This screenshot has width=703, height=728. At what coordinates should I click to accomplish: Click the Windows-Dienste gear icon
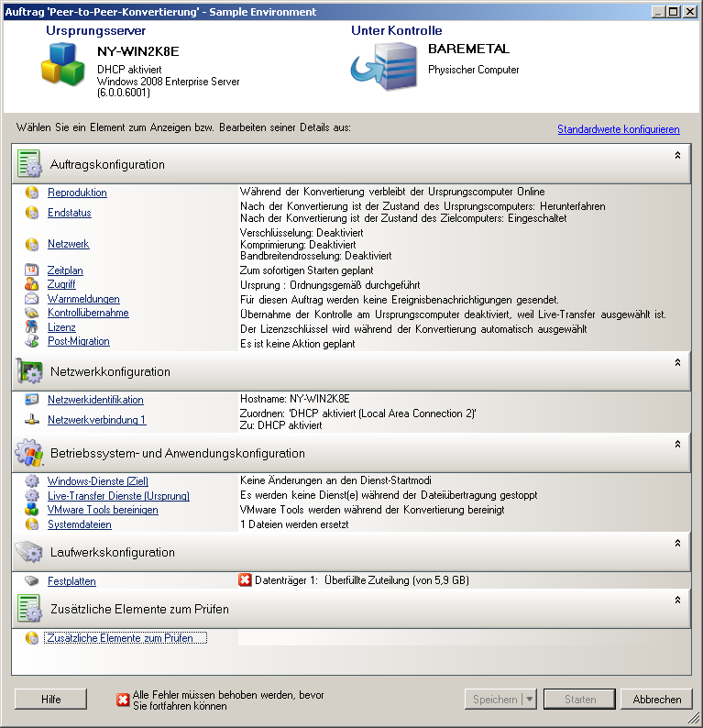[x=32, y=481]
